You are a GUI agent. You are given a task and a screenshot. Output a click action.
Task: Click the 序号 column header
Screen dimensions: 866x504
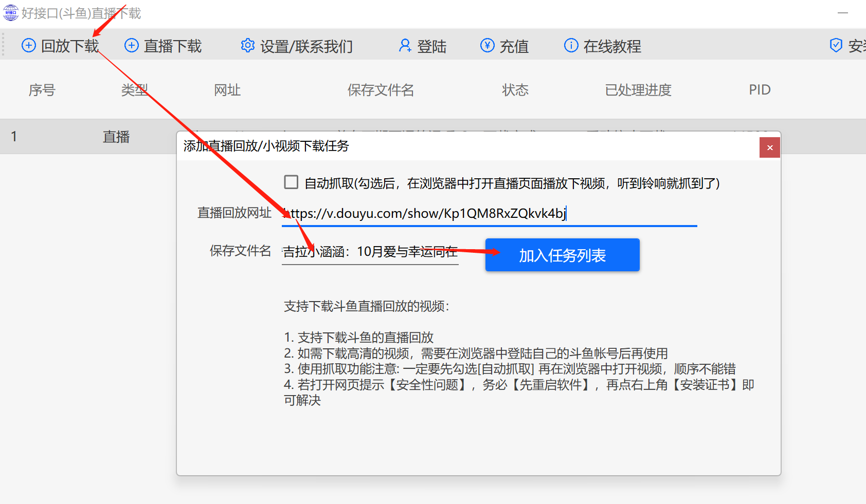[x=42, y=90]
